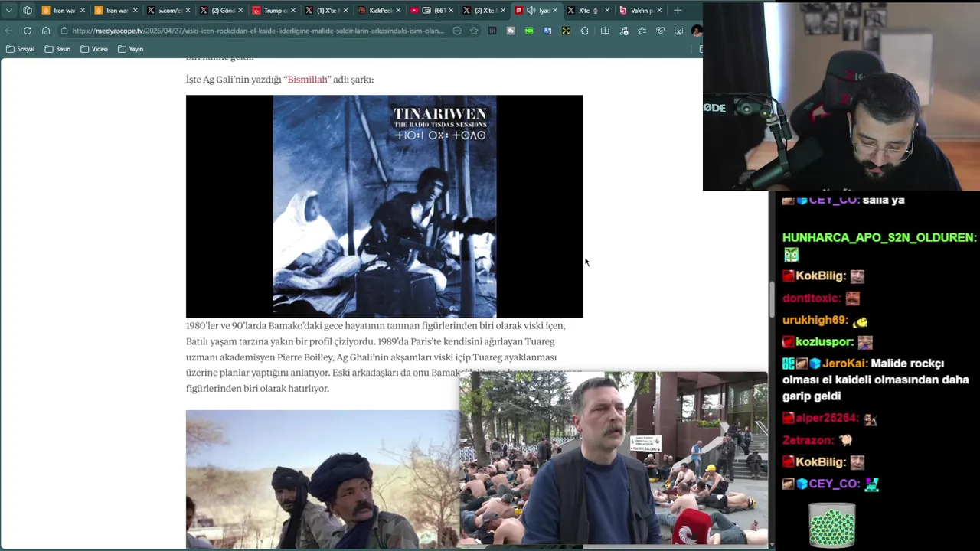Open the music note media control icon
The height and width of the screenshot is (551, 980).
[623, 31]
